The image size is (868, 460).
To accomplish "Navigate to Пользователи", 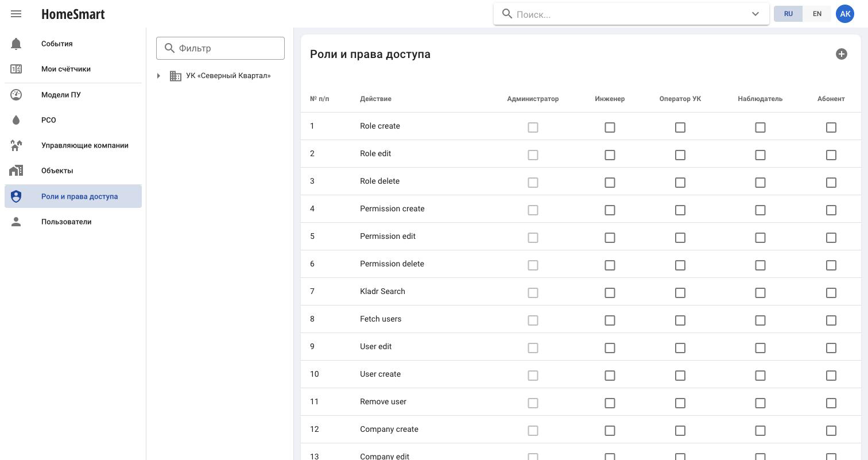I will click(73, 222).
